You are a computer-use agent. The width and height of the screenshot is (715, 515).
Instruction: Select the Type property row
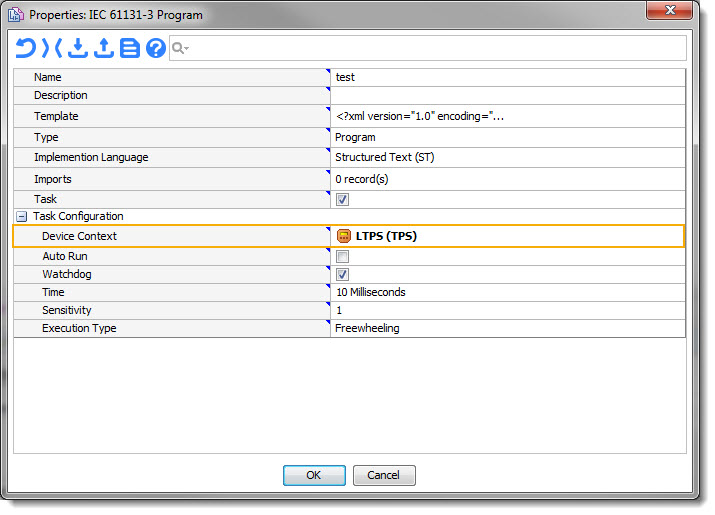170,137
